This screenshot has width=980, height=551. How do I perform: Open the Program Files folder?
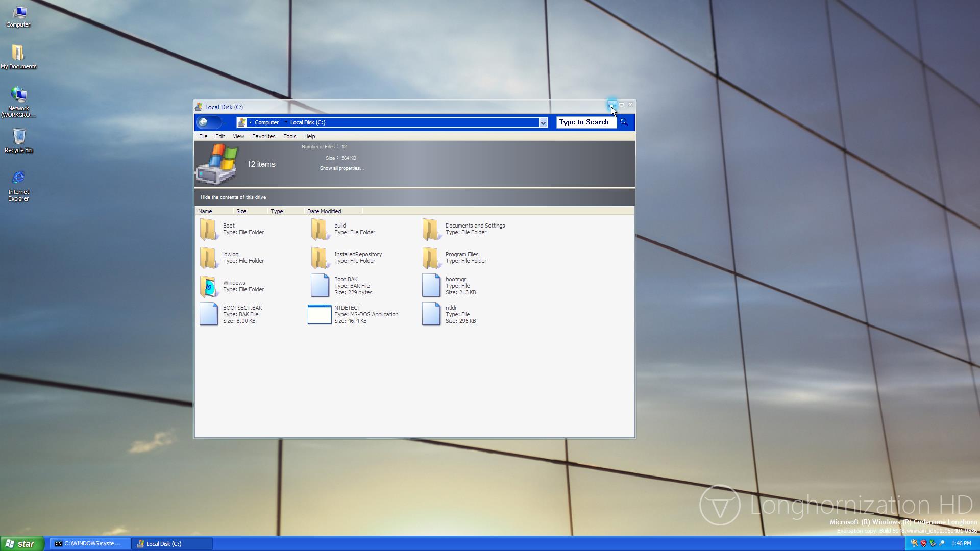tap(431, 258)
